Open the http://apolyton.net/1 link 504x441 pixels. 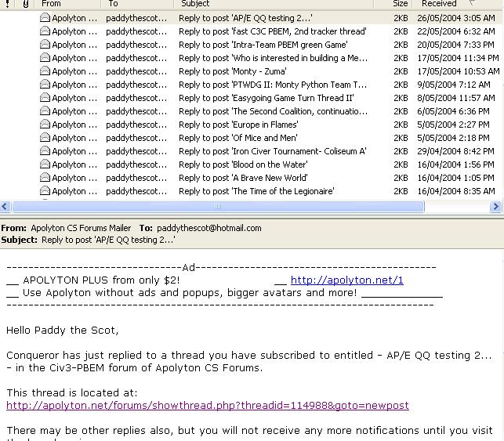click(x=346, y=280)
